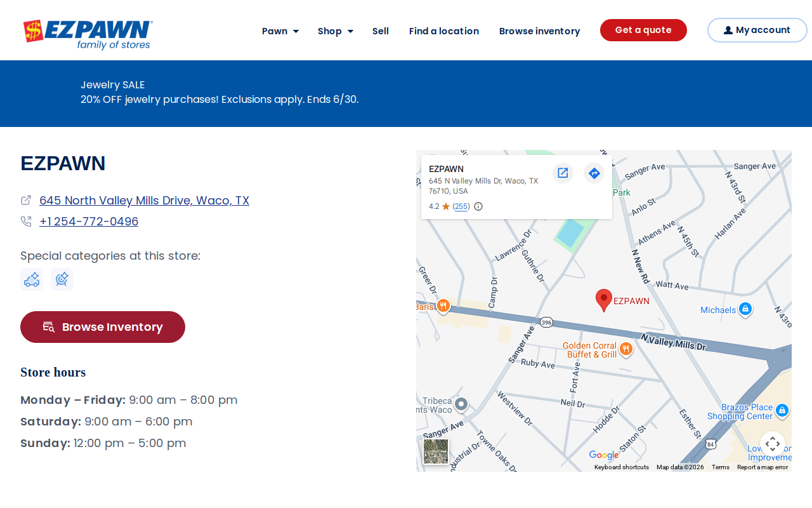This screenshot has width=812, height=508.
Task: Click the N Valley Mills Dr road label
Action: (x=673, y=342)
